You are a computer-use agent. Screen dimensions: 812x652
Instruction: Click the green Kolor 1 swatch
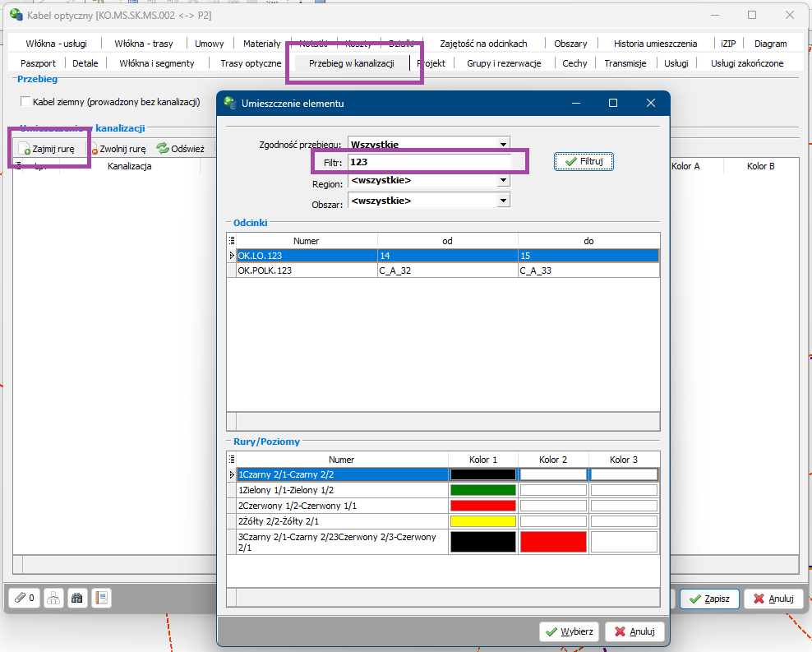click(482, 490)
